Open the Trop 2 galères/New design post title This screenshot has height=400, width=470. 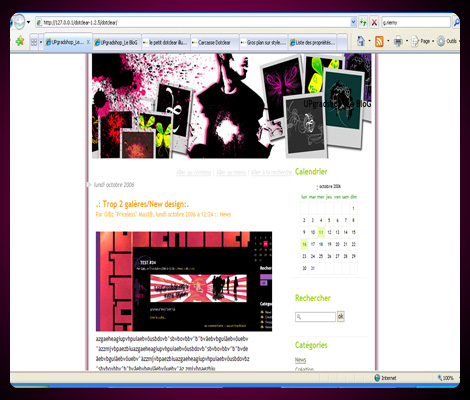142,204
